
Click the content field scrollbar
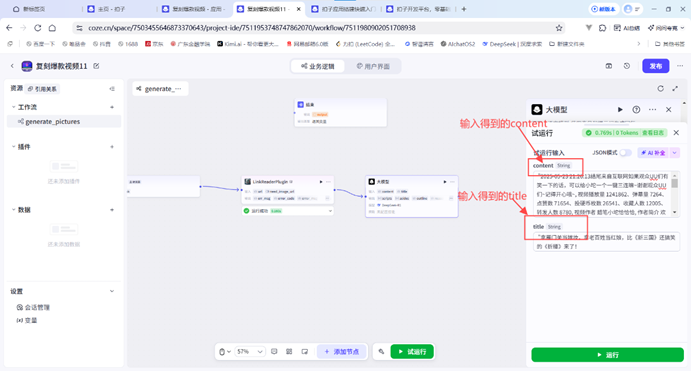tap(675, 194)
